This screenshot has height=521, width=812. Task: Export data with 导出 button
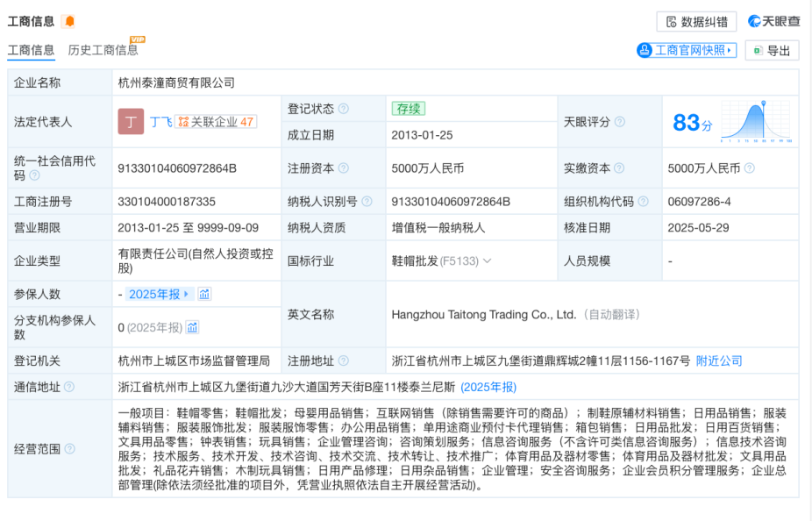tap(773, 51)
